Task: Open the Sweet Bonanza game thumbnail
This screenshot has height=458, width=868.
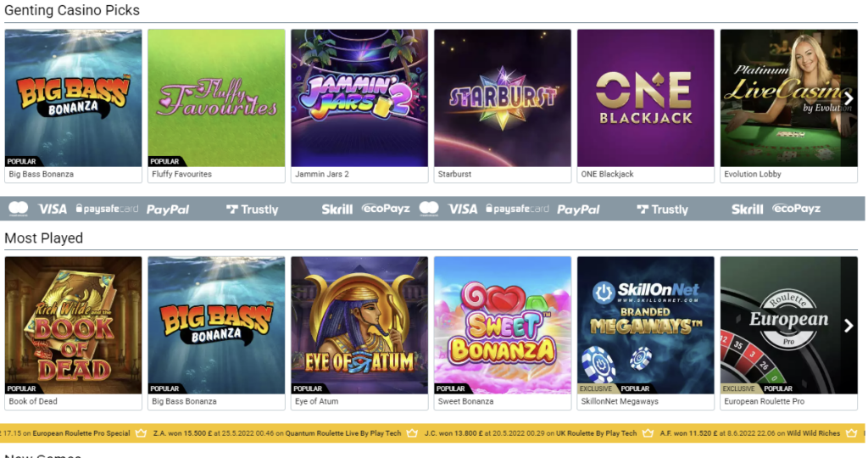Action: [503, 325]
